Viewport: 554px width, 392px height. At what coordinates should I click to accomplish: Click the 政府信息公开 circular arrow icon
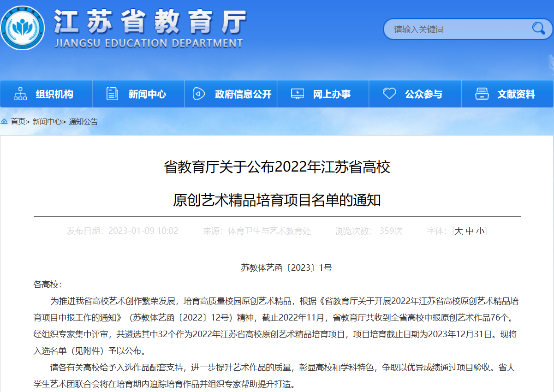[199, 93]
